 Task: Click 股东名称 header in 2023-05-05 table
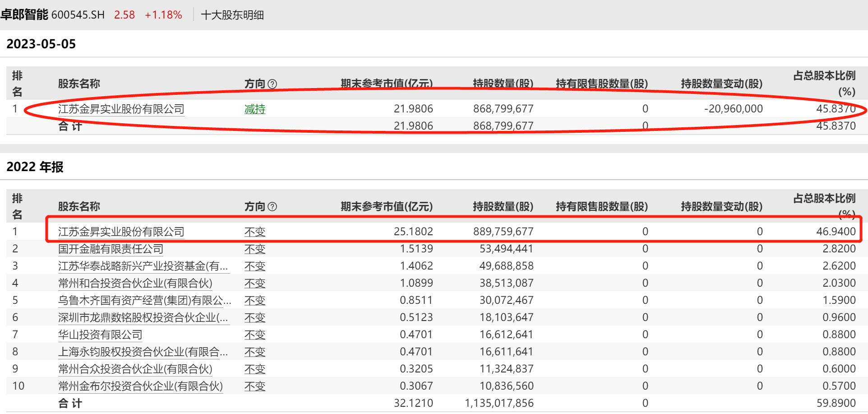point(79,84)
